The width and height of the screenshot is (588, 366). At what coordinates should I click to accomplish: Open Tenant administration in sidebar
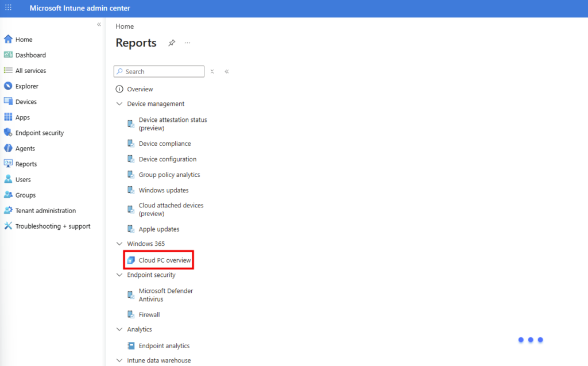click(x=45, y=210)
